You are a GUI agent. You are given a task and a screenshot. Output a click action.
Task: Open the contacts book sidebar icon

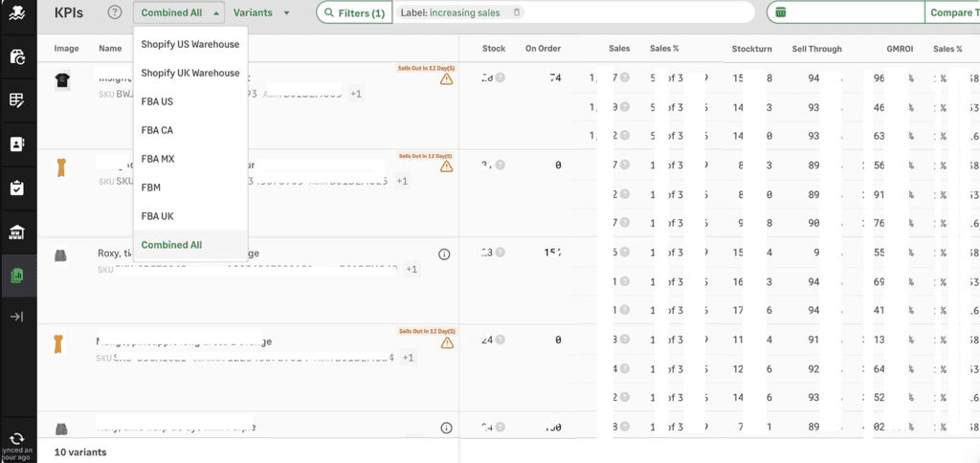click(x=17, y=143)
